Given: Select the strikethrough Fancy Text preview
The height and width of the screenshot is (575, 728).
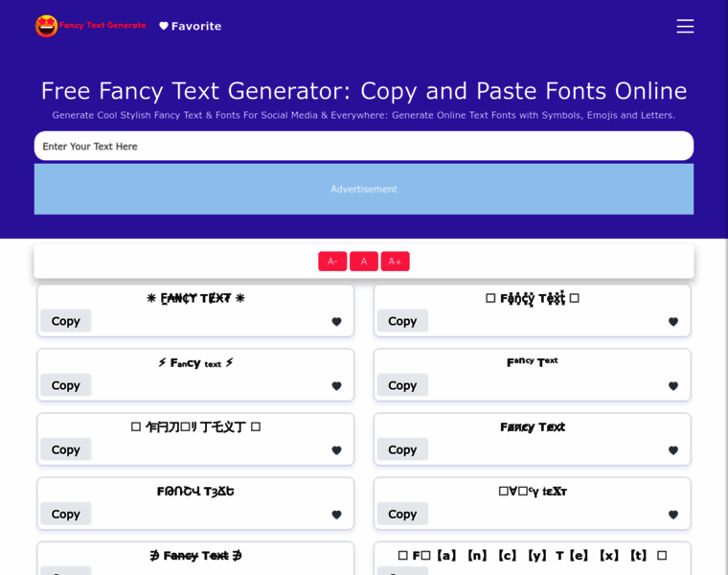Looking at the screenshot, I should pos(195,556).
